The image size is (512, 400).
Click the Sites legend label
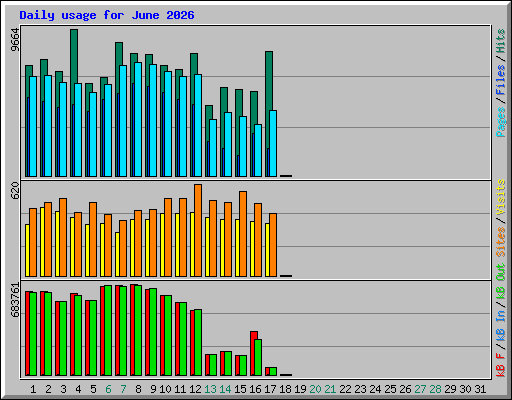pyautogui.click(x=501, y=242)
